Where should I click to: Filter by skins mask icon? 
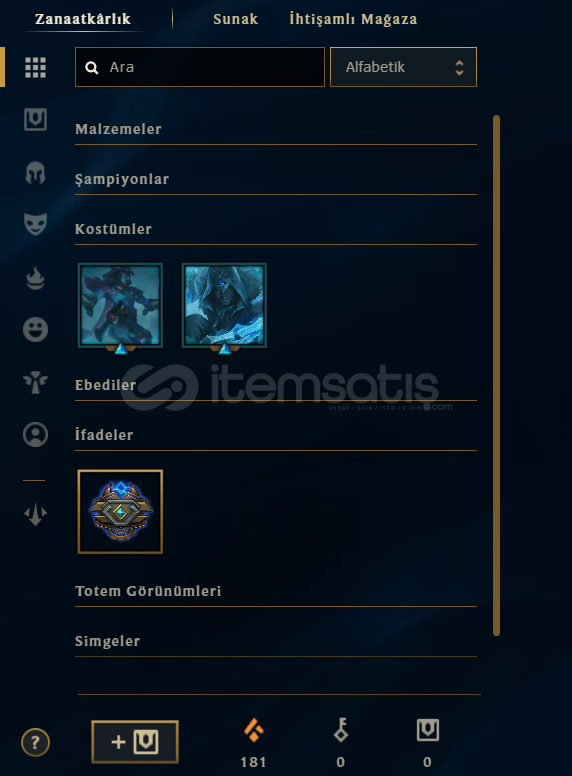pyautogui.click(x=35, y=224)
